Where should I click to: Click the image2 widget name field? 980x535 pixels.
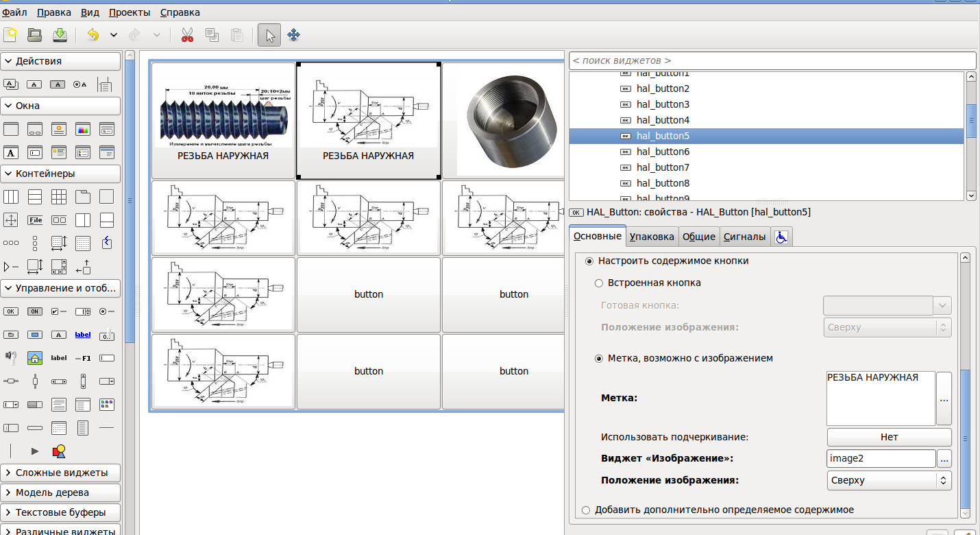pos(881,458)
